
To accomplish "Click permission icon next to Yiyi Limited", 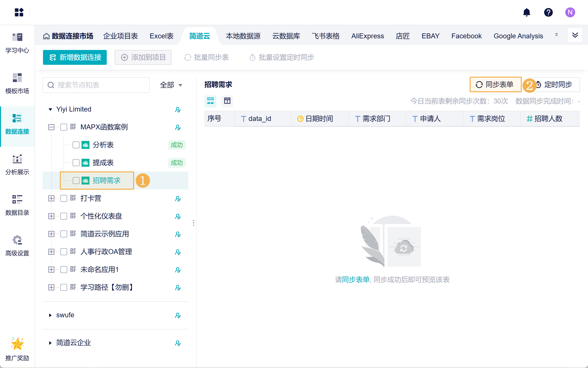I will click(178, 110).
